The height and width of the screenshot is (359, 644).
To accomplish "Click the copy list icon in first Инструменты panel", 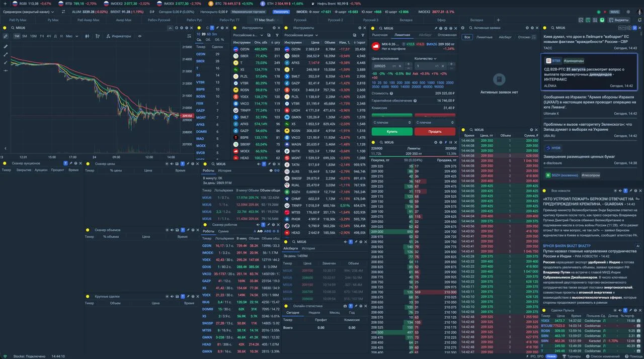I will (x=269, y=35).
